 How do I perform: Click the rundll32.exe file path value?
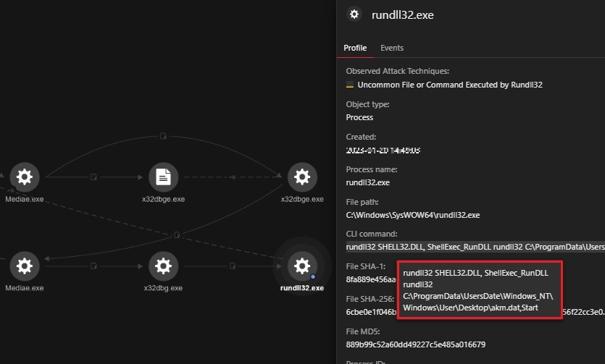pyautogui.click(x=413, y=215)
